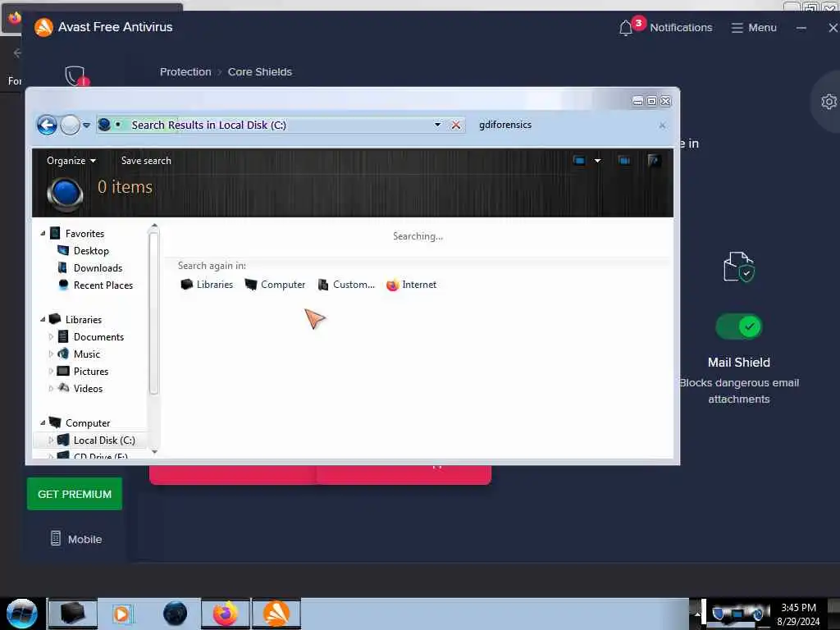Screen dimensions: 840x630
Task: Expand the address bar history dropdown
Action: point(438,125)
